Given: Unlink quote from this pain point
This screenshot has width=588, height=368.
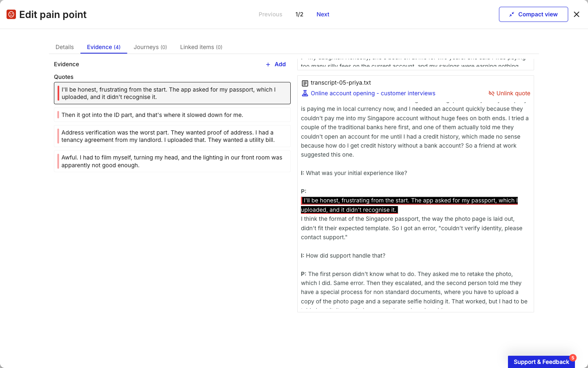Looking at the screenshot, I should point(510,93).
